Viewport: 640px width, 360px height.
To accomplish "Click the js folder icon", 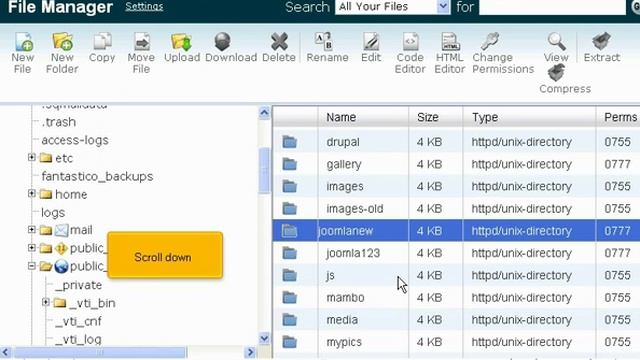I will point(289,276).
